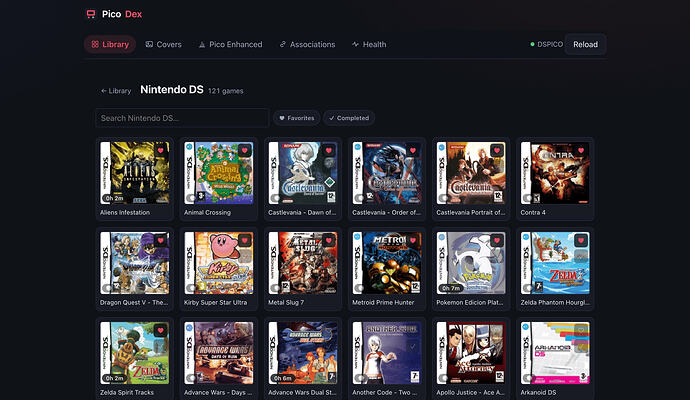Click 0h 2m badge on Zelda Spirit Tracks
The width and height of the screenshot is (690, 400).
tap(114, 378)
